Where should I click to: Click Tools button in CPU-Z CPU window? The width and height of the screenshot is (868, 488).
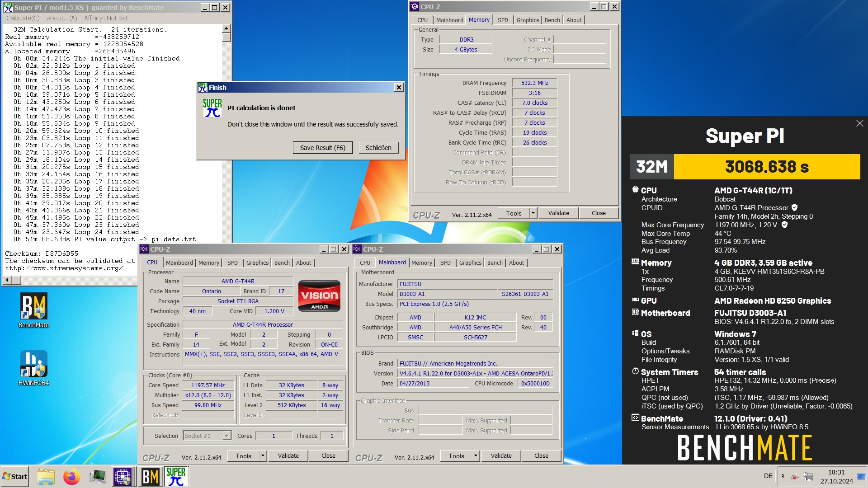point(243,456)
